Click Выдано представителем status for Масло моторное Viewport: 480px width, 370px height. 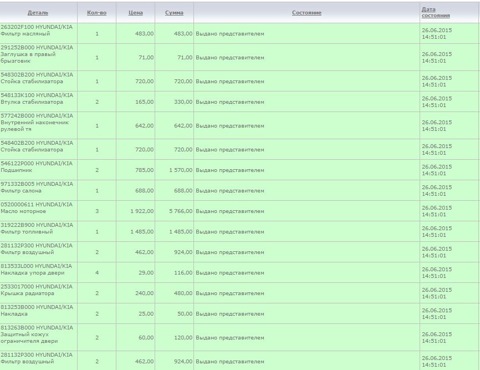point(230,211)
